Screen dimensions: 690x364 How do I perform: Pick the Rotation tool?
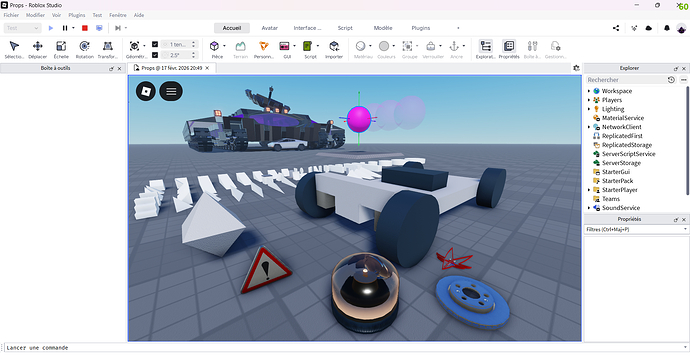click(x=84, y=49)
